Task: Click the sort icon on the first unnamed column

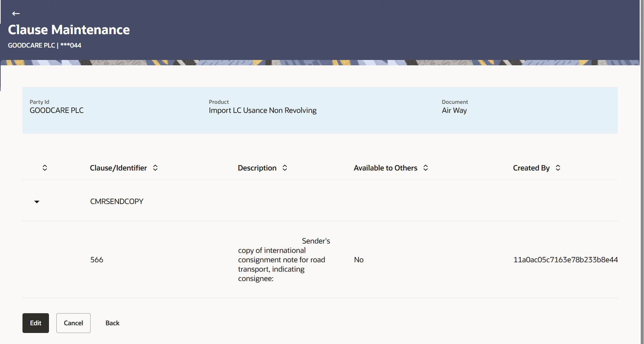Action: click(45, 167)
